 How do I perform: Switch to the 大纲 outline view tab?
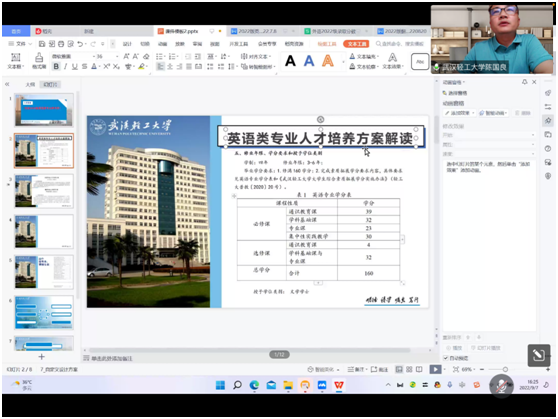coord(30,84)
